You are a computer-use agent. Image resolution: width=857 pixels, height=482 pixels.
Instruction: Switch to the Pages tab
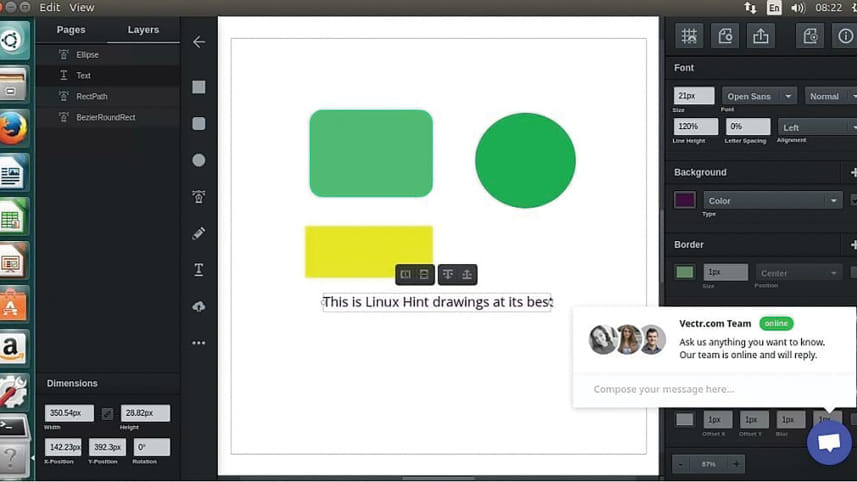(71, 30)
